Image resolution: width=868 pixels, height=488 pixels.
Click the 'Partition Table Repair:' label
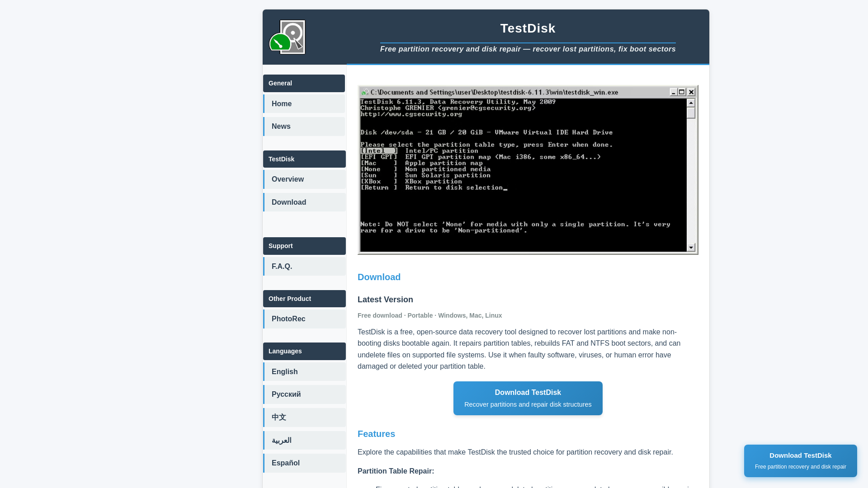point(396,471)
